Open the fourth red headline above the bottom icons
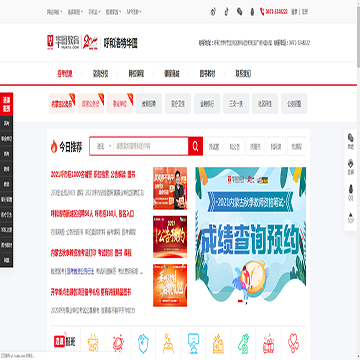The width and height of the screenshot is (360, 360). coord(91,292)
